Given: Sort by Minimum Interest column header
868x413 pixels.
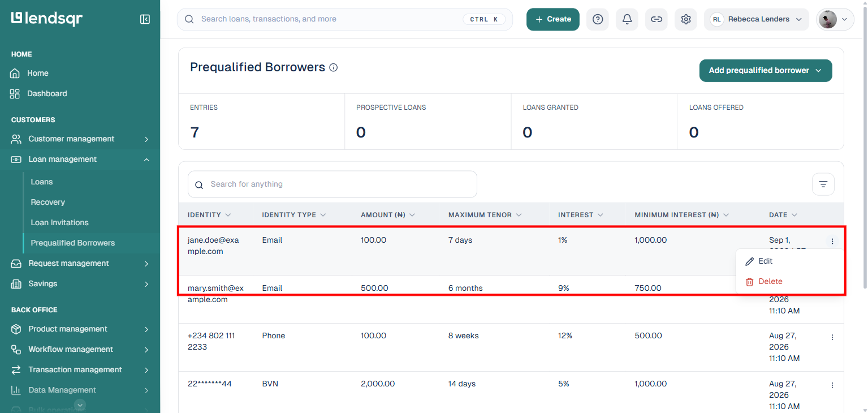Looking at the screenshot, I should coord(682,215).
